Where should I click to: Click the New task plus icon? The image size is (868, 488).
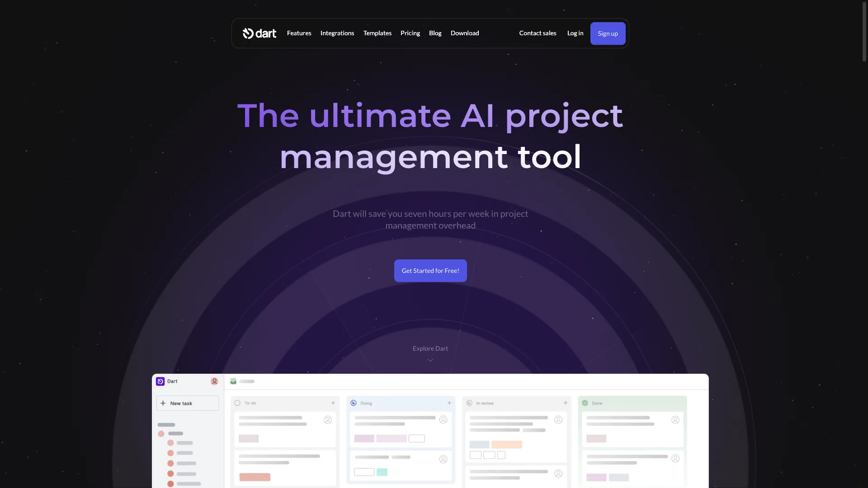(x=163, y=404)
